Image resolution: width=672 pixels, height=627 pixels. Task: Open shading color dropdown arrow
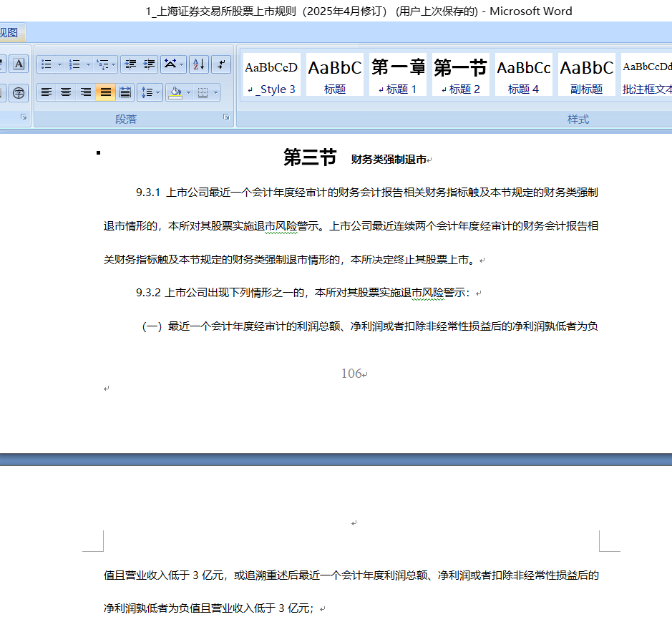coord(188,92)
